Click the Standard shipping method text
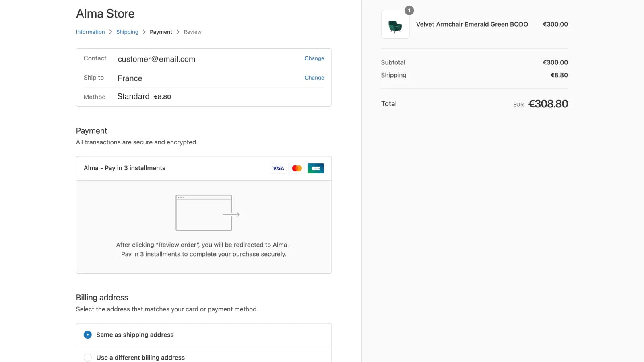Viewport: 644px width, 362px height. [x=133, y=97]
